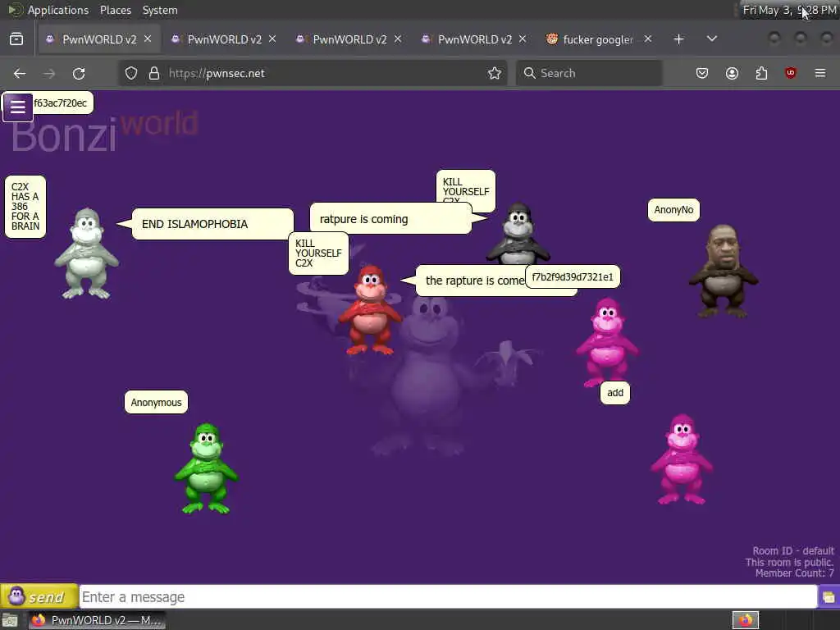Click the 'Room ID - default' text
Image resolution: width=840 pixels, height=630 pixels.
(x=793, y=550)
